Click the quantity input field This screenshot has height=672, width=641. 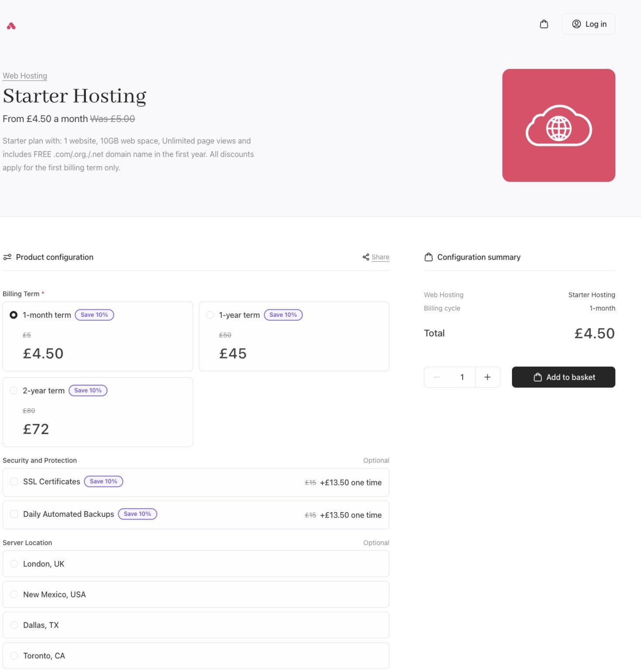point(462,377)
